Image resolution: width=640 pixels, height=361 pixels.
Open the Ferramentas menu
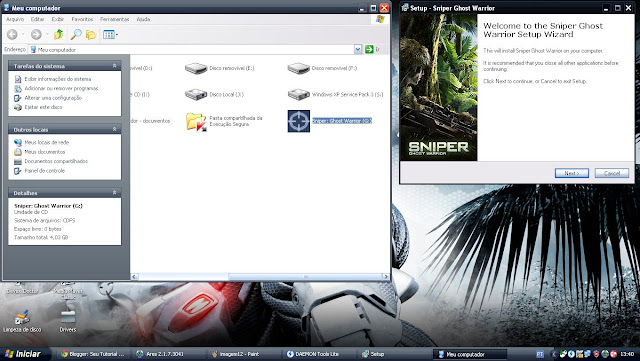(115, 19)
